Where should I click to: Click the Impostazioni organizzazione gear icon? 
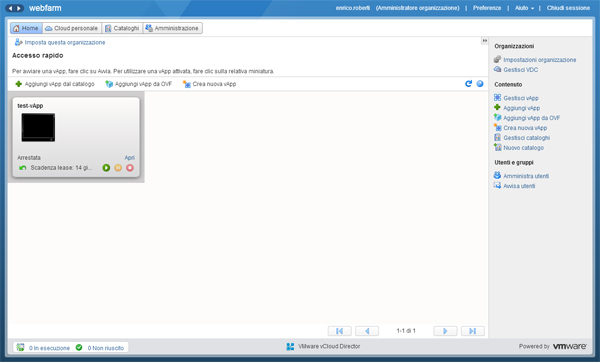[x=497, y=59]
